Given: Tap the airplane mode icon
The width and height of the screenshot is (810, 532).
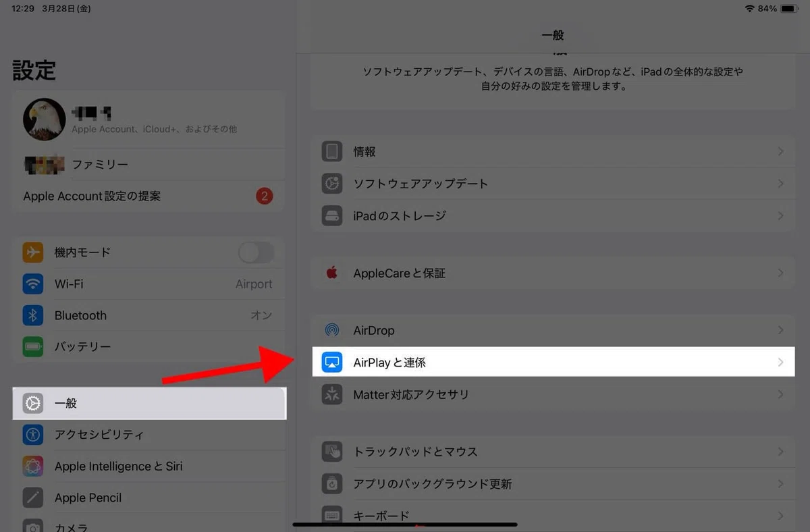Looking at the screenshot, I should click(x=33, y=252).
